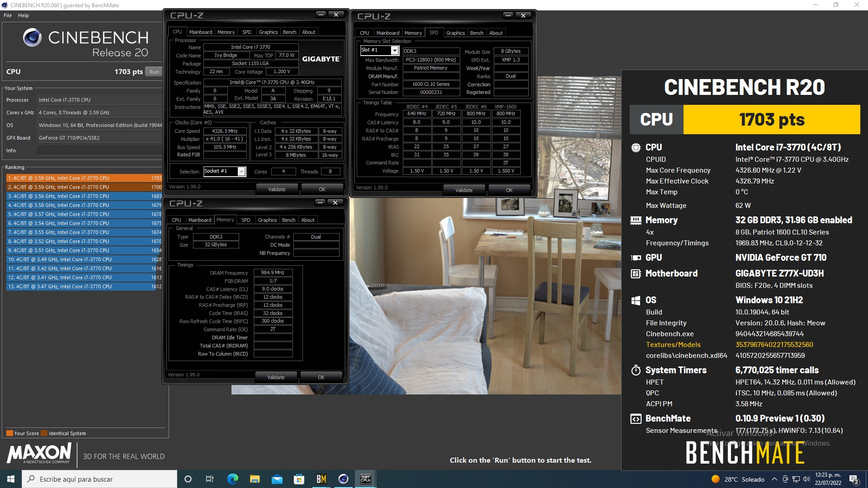Click the System Timers stopwatch icon
This screenshot has height=488, width=868.
[636, 371]
